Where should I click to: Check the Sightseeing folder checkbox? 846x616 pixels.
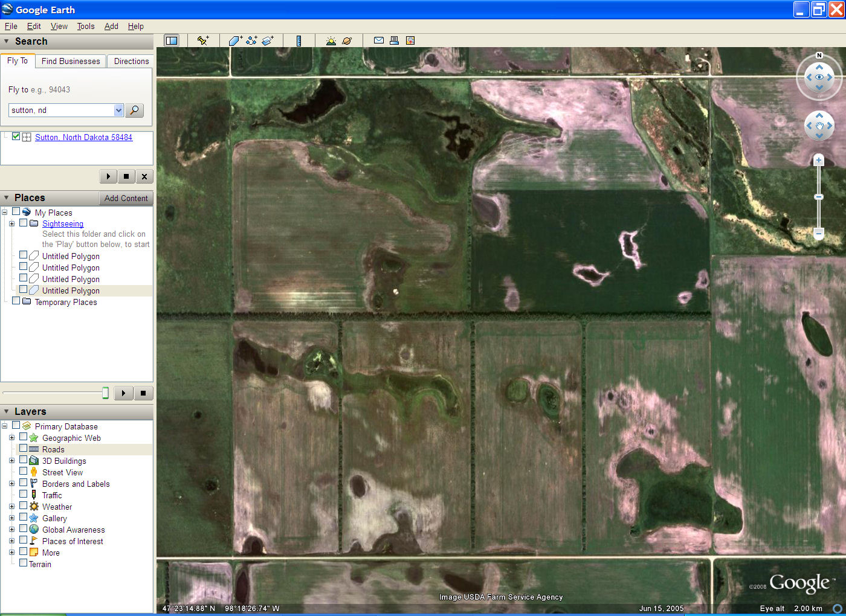(24, 223)
